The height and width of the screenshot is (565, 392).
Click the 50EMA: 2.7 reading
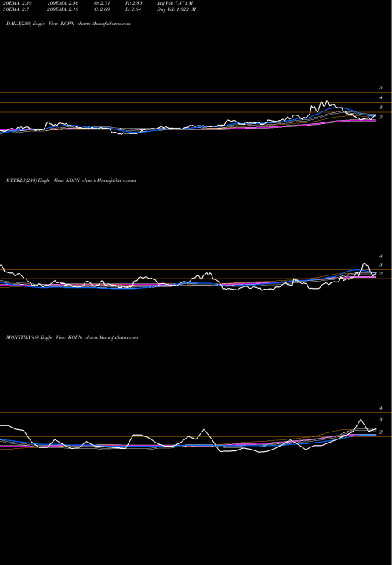pos(16,9)
